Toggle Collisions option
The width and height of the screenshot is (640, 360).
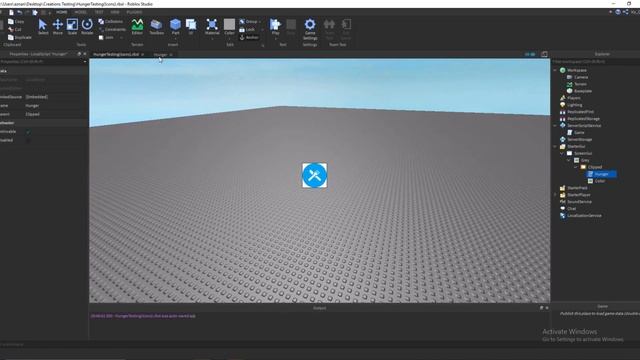pos(111,21)
